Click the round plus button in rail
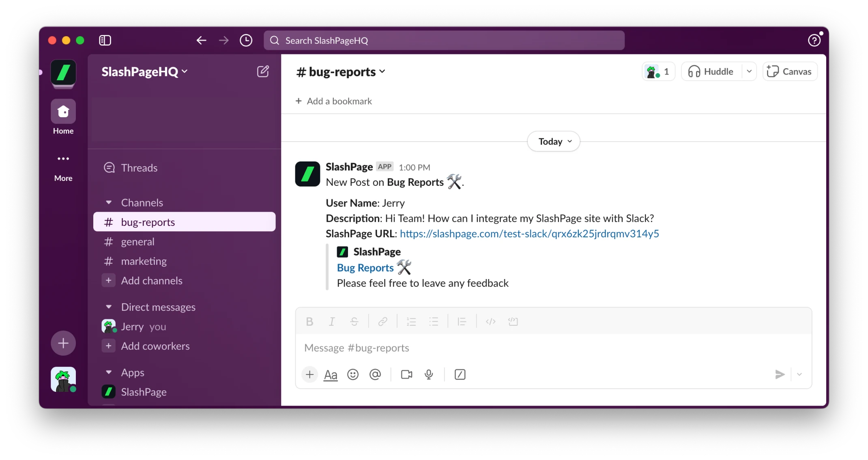The image size is (868, 460). click(63, 343)
